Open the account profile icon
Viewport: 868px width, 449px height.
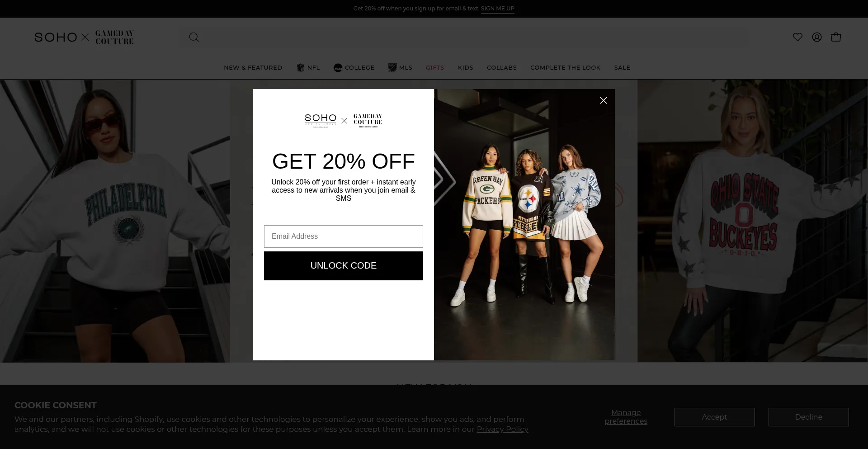(x=816, y=37)
